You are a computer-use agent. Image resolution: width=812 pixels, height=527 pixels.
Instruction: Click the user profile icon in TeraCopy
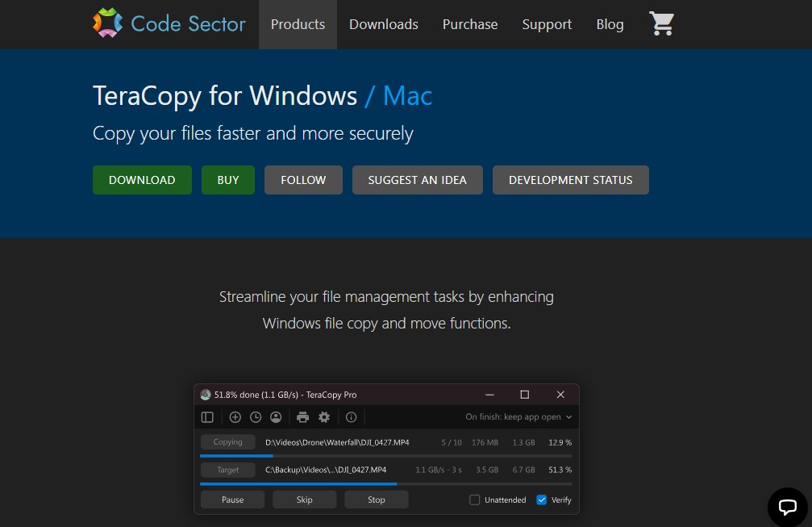coord(276,417)
